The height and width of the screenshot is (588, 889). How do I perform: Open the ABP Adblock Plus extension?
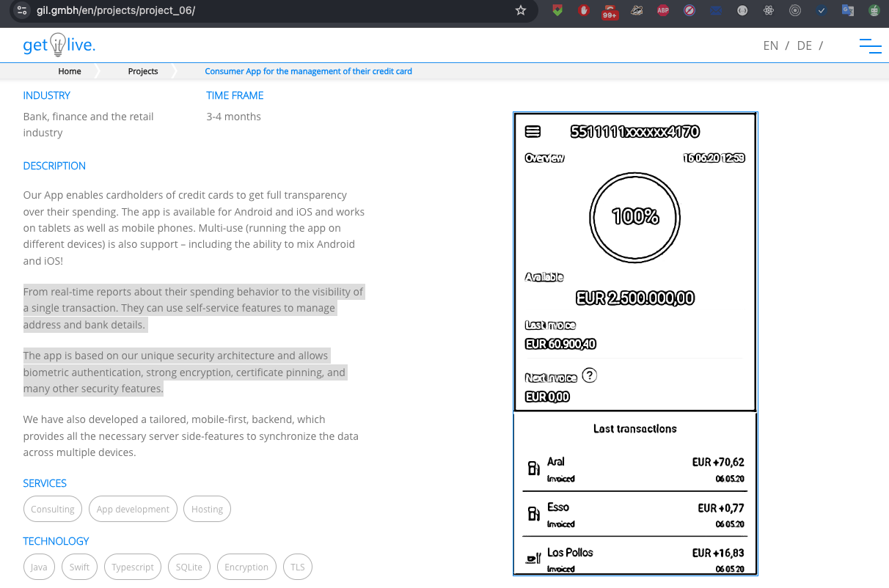point(663,10)
